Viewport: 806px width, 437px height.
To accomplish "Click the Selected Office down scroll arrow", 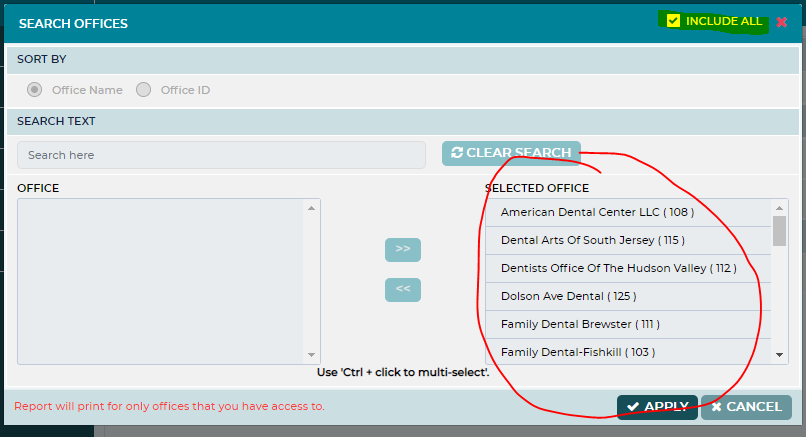I will [779, 355].
